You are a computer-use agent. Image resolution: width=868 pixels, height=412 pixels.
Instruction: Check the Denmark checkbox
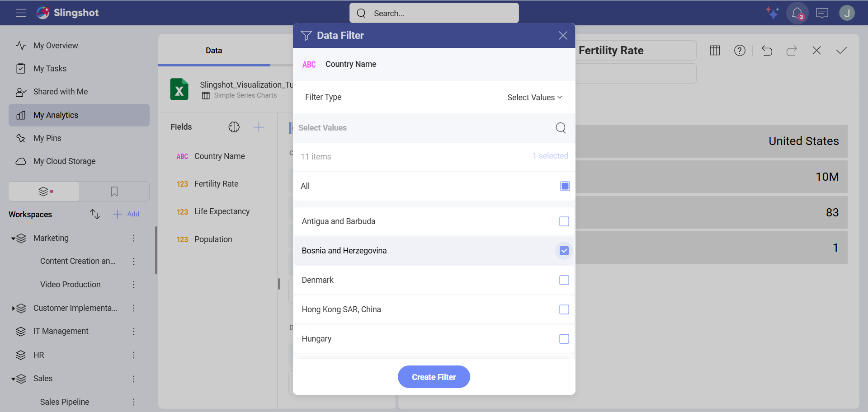(564, 280)
